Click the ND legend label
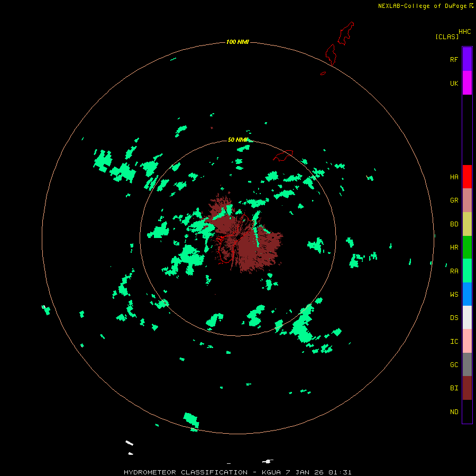The height and width of the screenshot is (476, 476). [454, 412]
